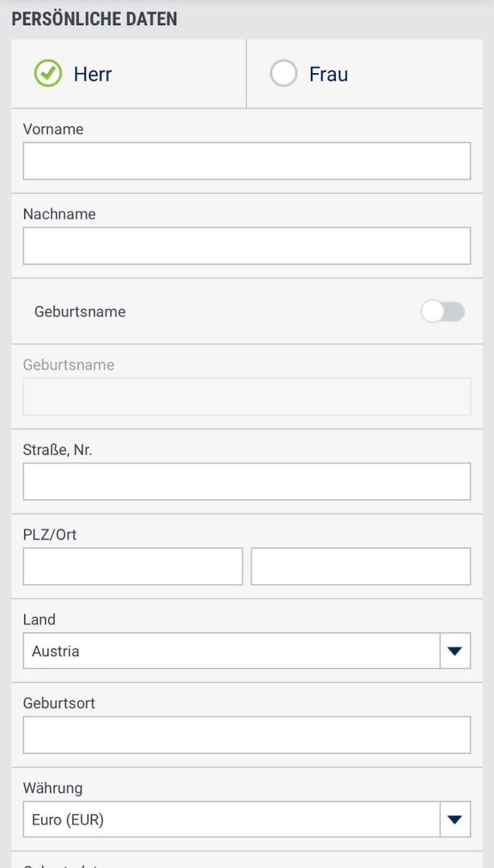
Task: Click the Persönliche Daten section heading
Action: (94, 19)
